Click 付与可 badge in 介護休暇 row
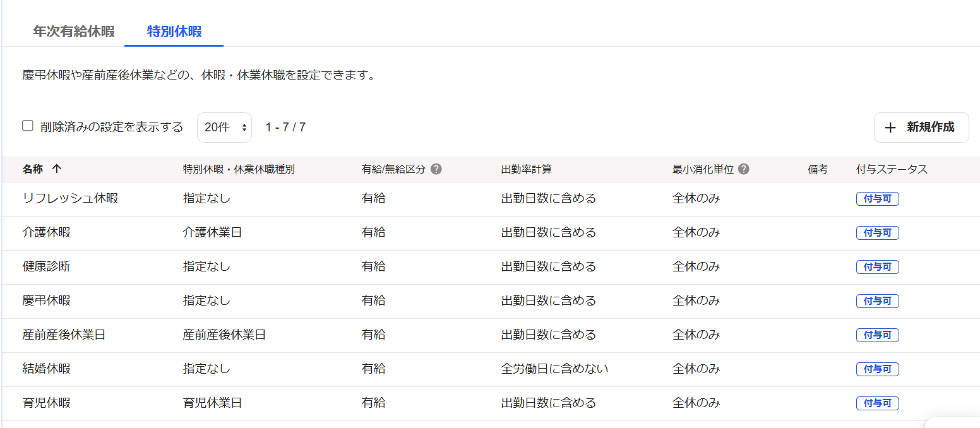 878,233
